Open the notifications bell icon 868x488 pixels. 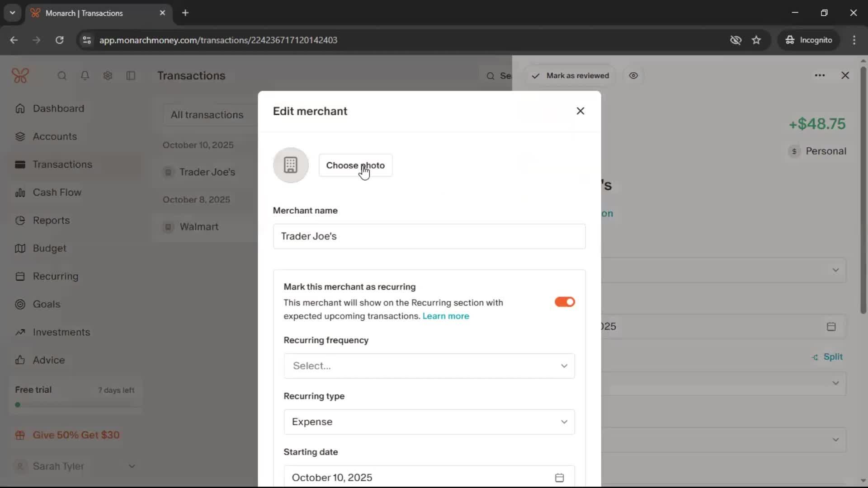[x=85, y=75]
